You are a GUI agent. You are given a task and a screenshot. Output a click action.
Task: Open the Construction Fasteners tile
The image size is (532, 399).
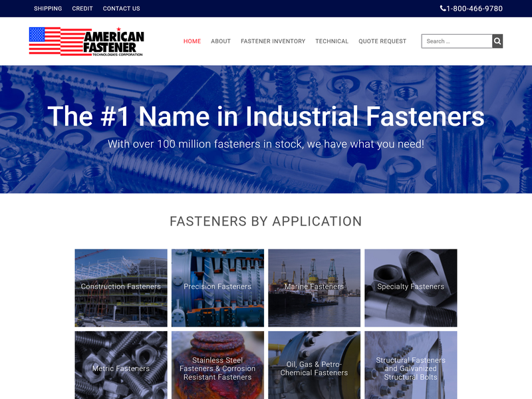121,288
